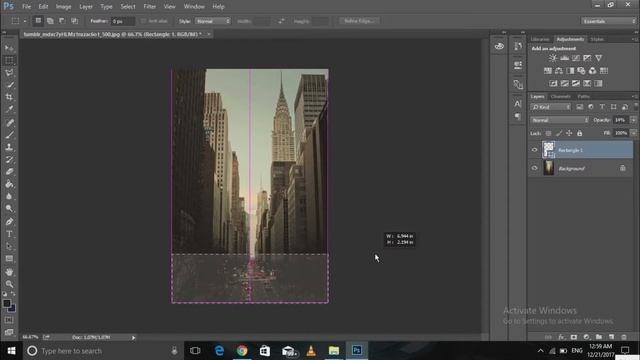
Task: Open the Style dropdown in options bar
Action: pyautogui.click(x=213, y=21)
